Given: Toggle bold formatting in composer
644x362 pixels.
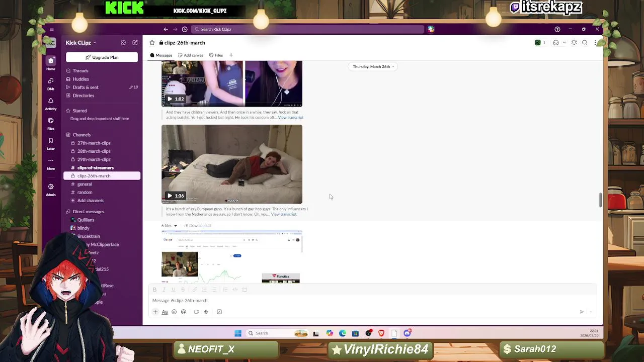Looking at the screenshot, I should click(x=154, y=290).
